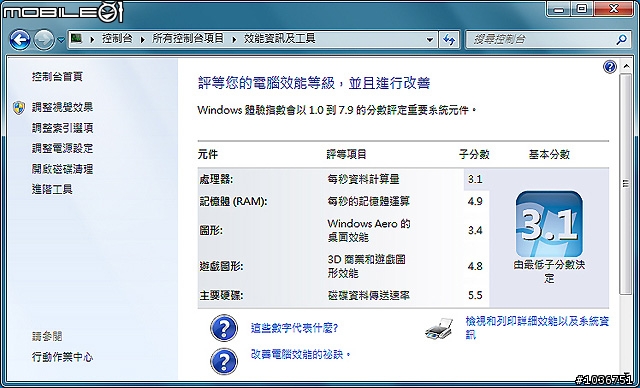
Task: Open 檢視和列印詳細效能以及系統資訊 link
Action: coord(537,328)
